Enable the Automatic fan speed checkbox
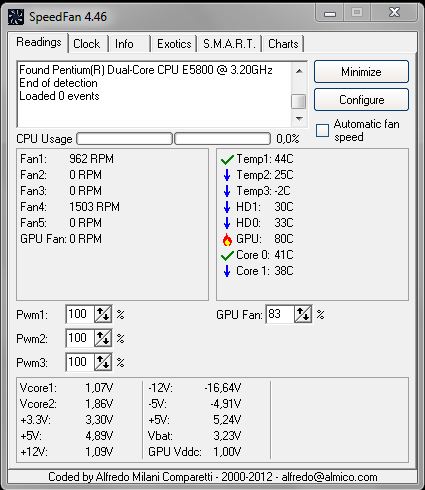 [322, 130]
